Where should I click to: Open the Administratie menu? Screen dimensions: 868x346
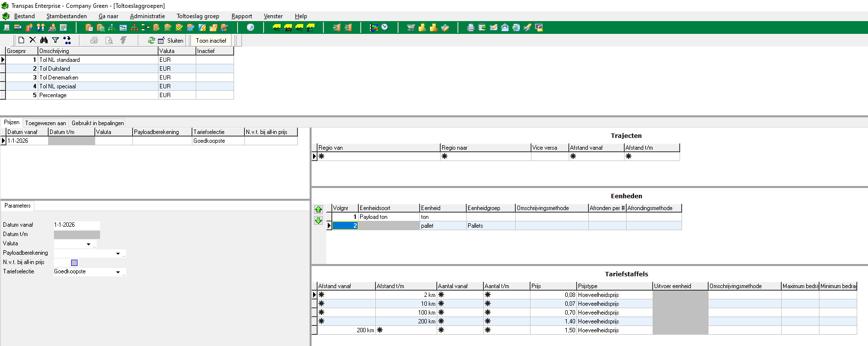click(x=147, y=16)
